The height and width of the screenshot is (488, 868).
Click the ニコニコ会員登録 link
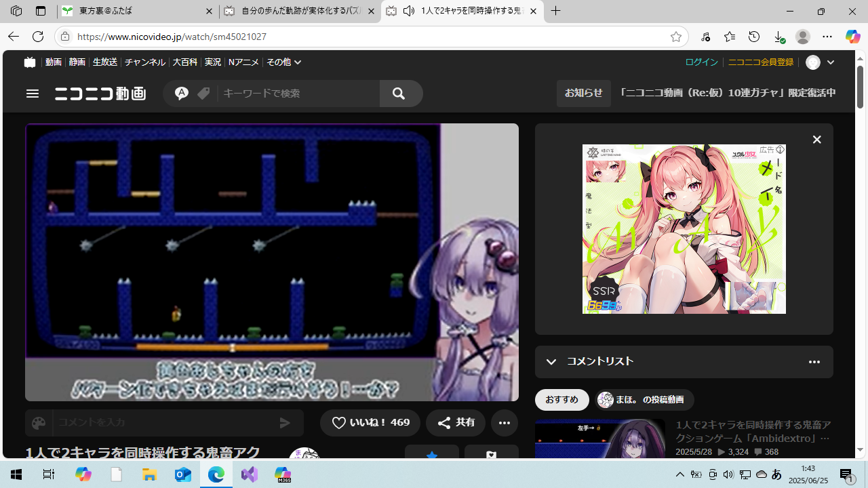760,62
